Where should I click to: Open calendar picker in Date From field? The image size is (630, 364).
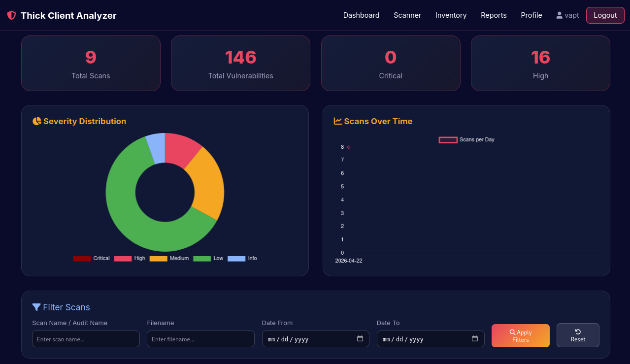360,339
